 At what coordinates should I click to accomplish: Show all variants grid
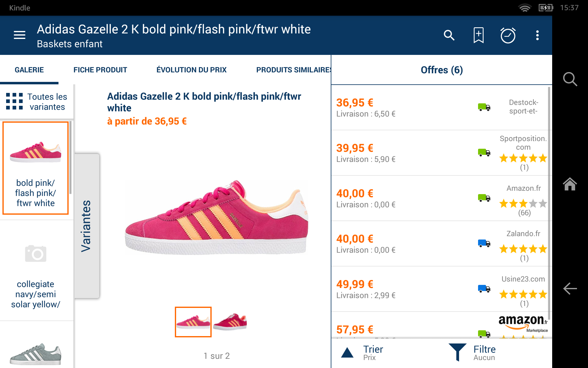tap(36, 102)
